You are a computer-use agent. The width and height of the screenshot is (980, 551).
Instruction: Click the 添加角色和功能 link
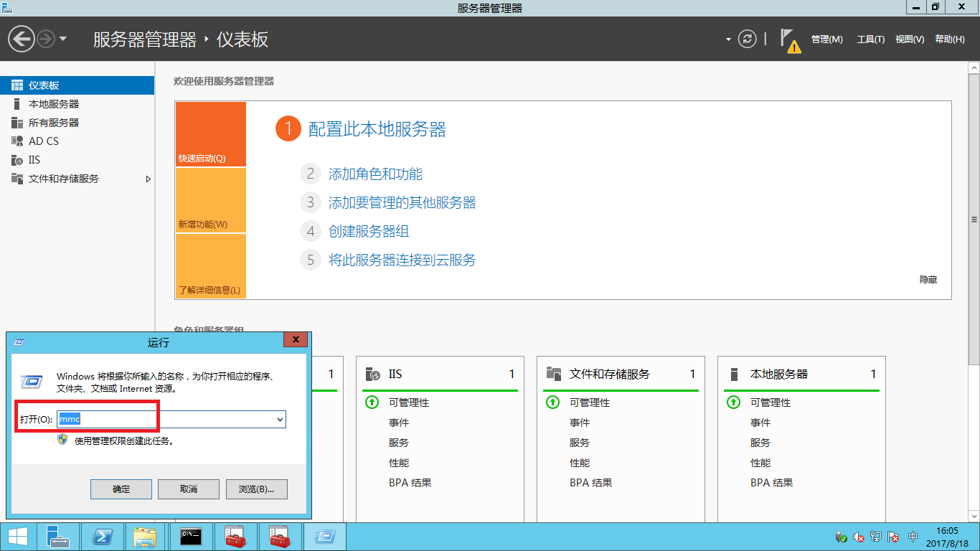point(375,174)
